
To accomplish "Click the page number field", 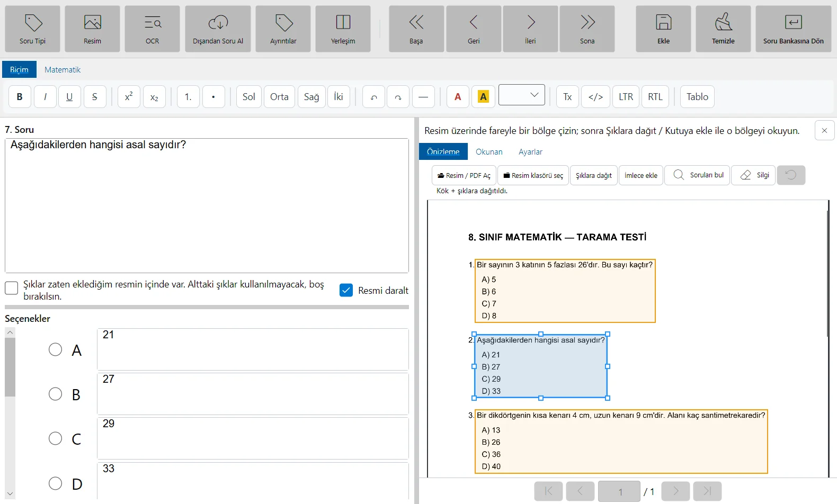I will click(x=620, y=491).
